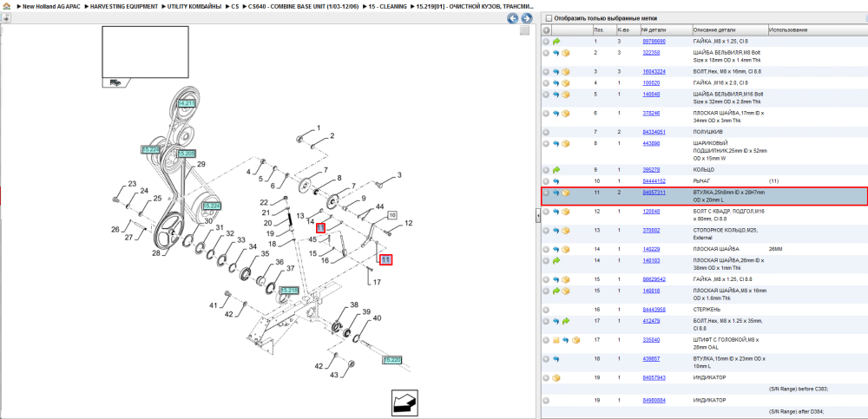
Task: Open '15 - CLEANING' breadcrumb level
Action: click(387, 6)
